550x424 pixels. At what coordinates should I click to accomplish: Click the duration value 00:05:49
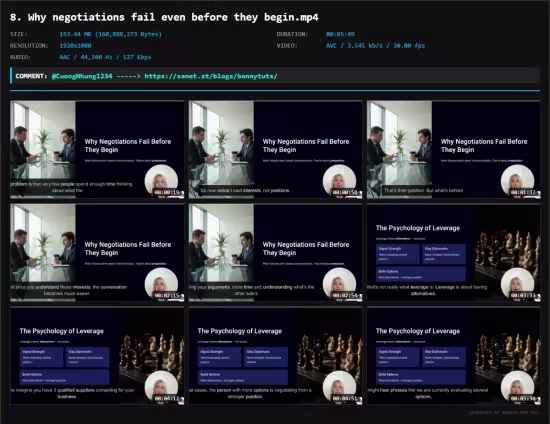pos(340,34)
